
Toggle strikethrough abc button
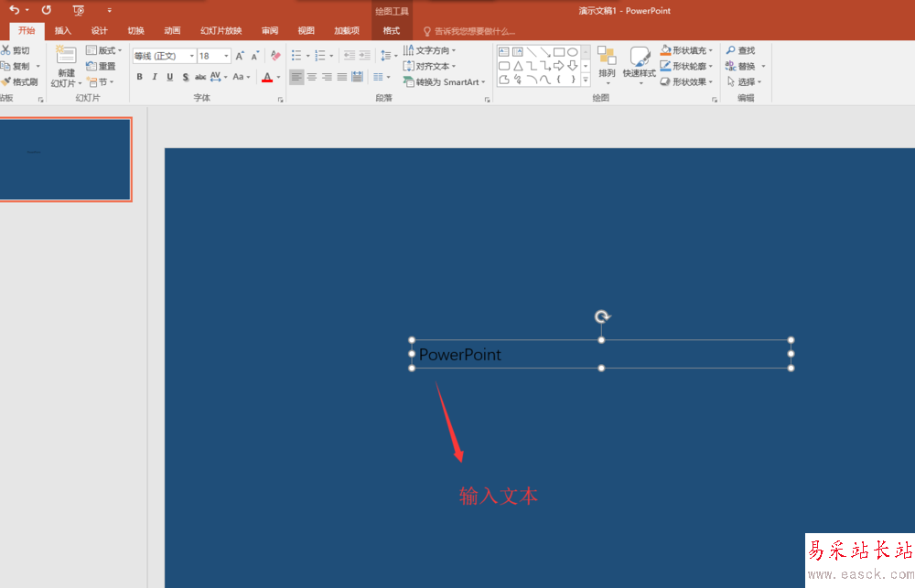pos(200,77)
